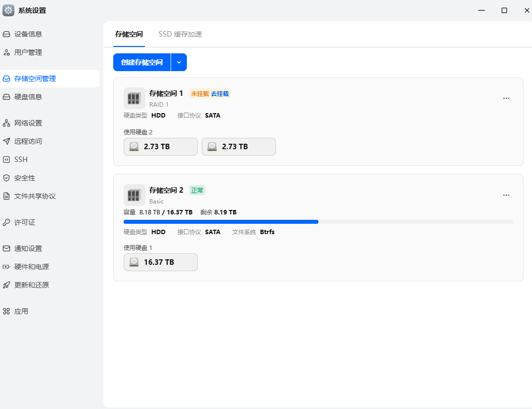Click 存储空间 1 drive array icon
The width and height of the screenshot is (532, 409).
[134, 98]
